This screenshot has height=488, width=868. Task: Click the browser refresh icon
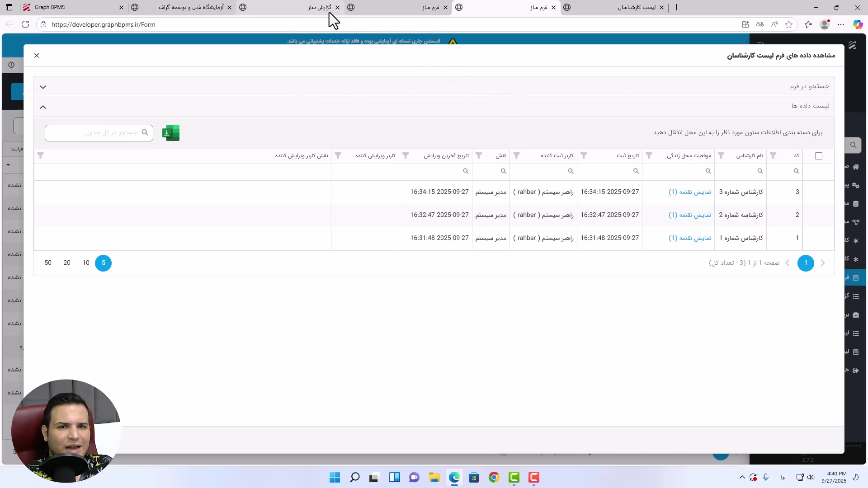pyautogui.click(x=25, y=24)
